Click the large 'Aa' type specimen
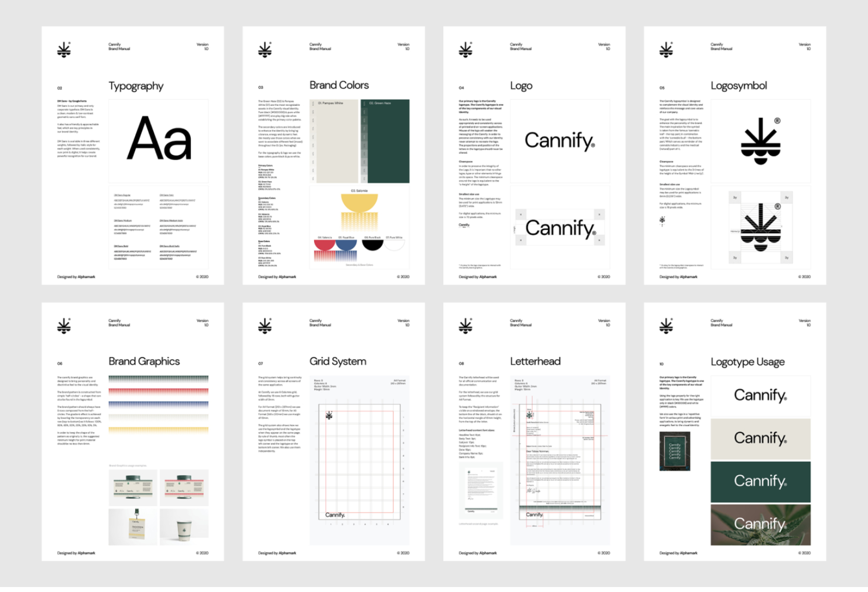Image resolution: width=868 pixels, height=592 pixels. [x=159, y=139]
